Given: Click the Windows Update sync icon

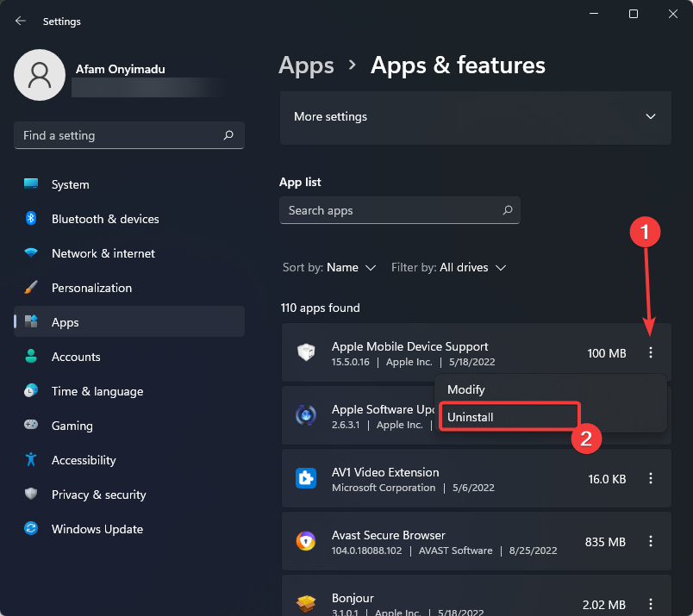Looking at the screenshot, I should (31, 528).
